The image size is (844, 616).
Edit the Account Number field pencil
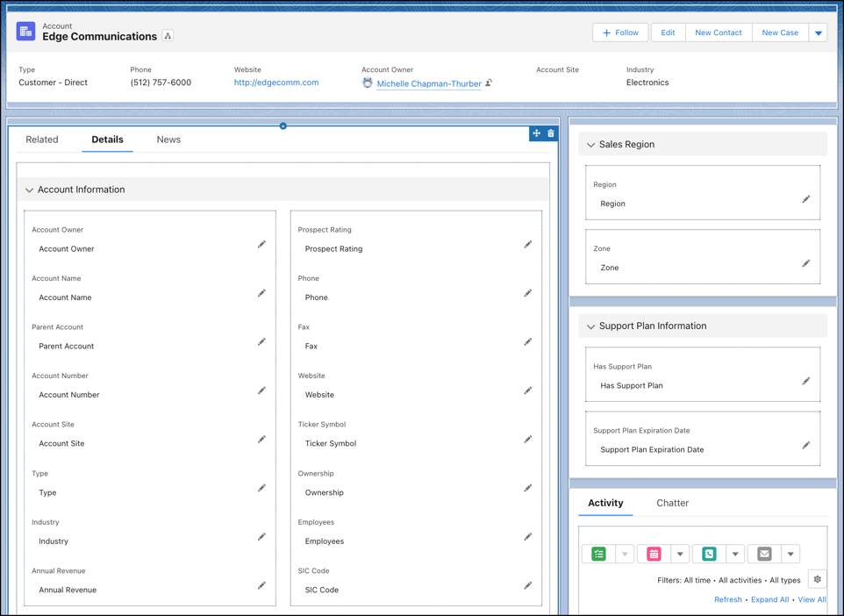click(261, 390)
